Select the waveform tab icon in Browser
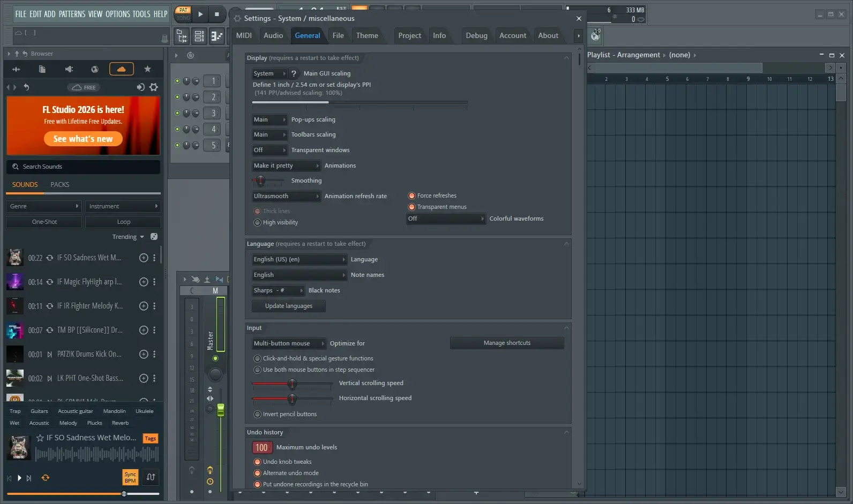The image size is (853, 504). pyautogui.click(x=16, y=69)
